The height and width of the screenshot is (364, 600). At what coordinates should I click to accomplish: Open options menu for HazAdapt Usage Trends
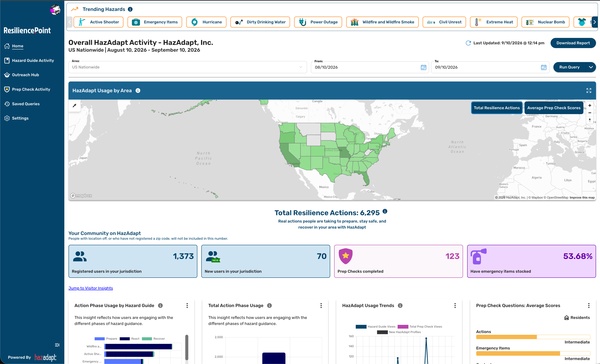pyautogui.click(x=455, y=306)
